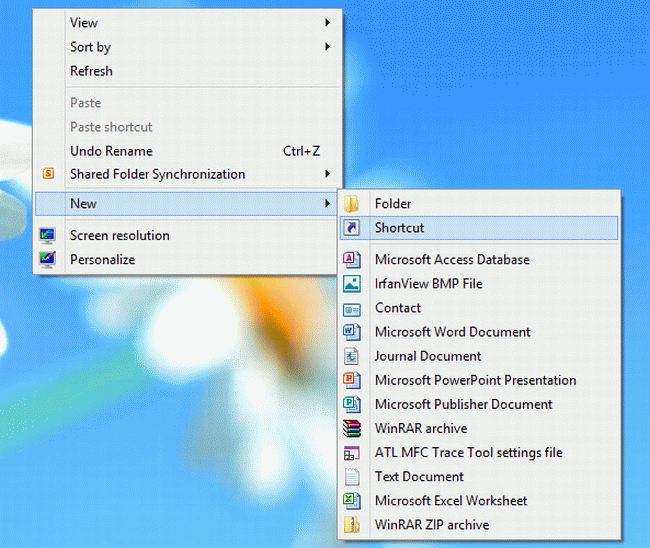Open the Sort by menu entry
650x548 pixels.
[x=188, y=47]
